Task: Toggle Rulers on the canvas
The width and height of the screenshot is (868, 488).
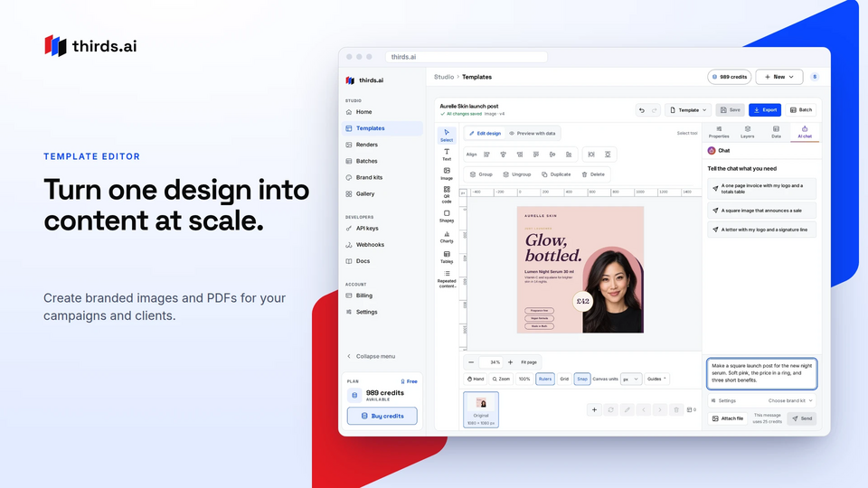Action: [545, 379]
